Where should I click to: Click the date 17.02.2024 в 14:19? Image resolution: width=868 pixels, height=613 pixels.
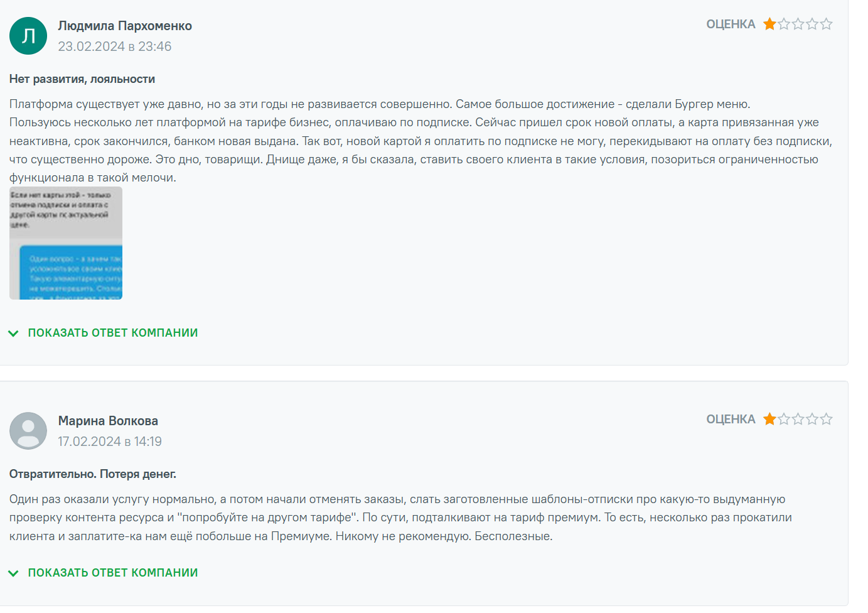[x=110, y=442]
